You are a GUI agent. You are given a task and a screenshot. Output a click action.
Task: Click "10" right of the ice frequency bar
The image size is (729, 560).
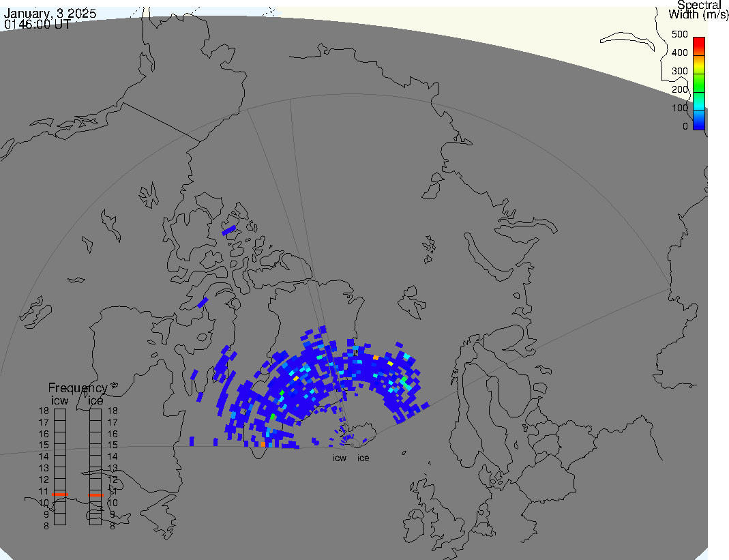[x=113, y=503]
